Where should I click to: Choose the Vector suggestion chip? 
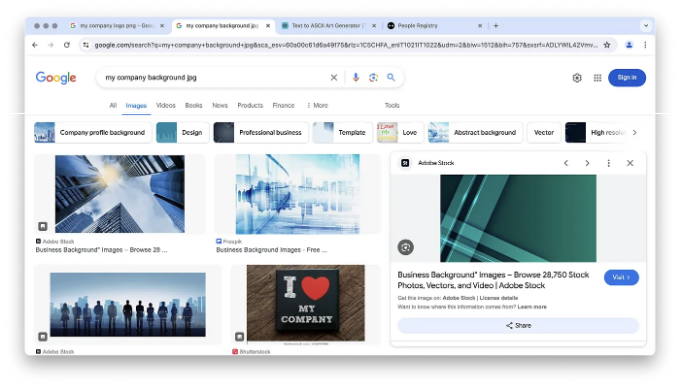click(544, 133)
